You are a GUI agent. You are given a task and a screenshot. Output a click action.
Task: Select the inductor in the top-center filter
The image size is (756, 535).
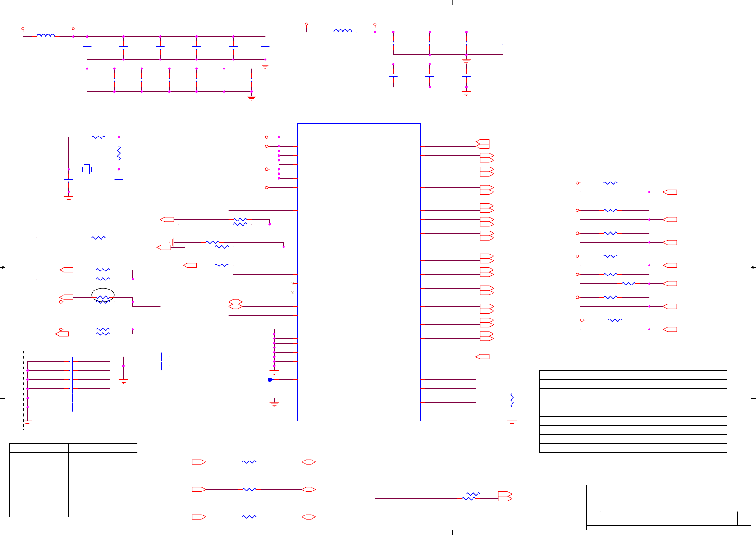(343, 31)
